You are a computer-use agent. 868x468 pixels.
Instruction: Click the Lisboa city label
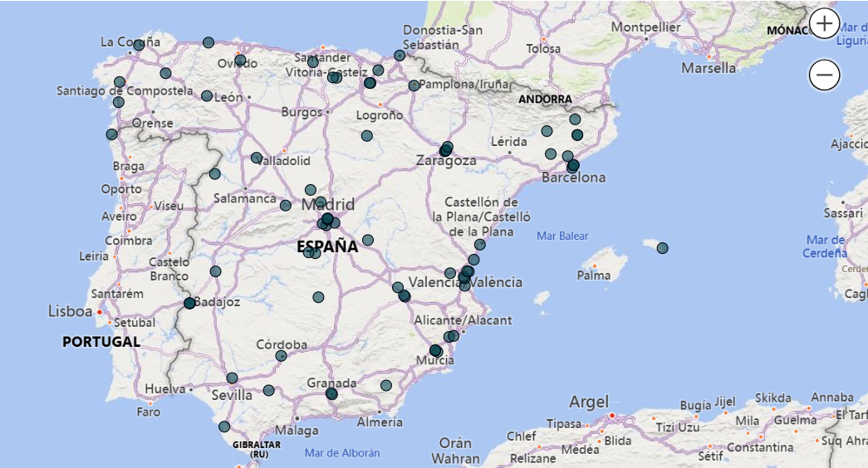71,311
